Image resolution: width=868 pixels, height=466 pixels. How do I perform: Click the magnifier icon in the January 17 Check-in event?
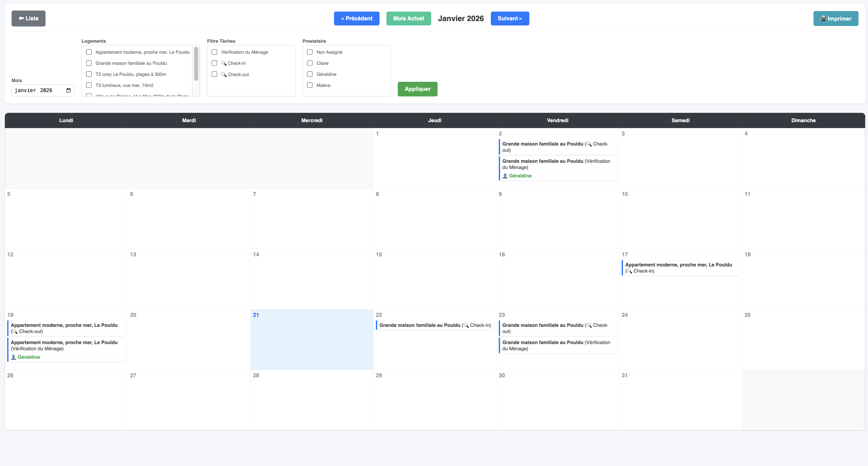click(629, 271)
